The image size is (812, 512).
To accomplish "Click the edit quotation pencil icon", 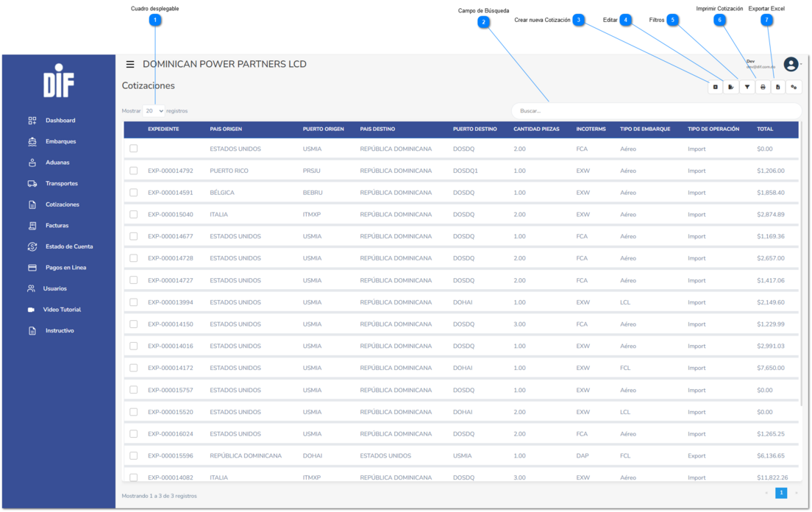I will [731, 87].
